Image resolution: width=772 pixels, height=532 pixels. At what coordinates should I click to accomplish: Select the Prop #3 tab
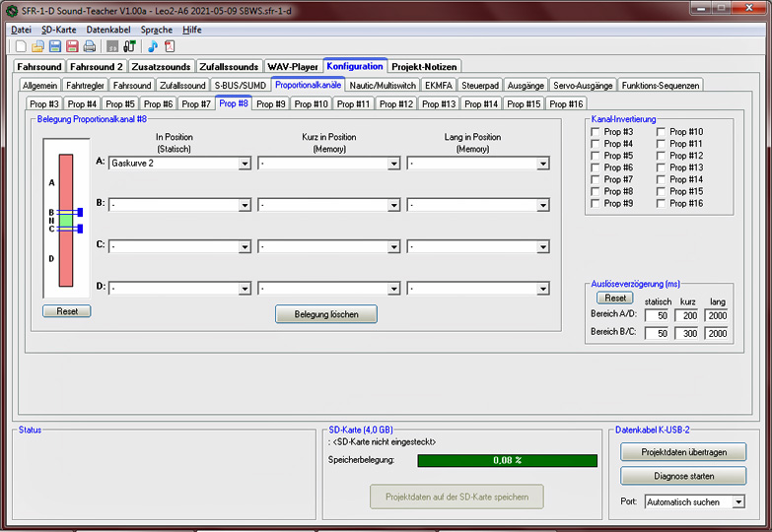tap(43, 103)
